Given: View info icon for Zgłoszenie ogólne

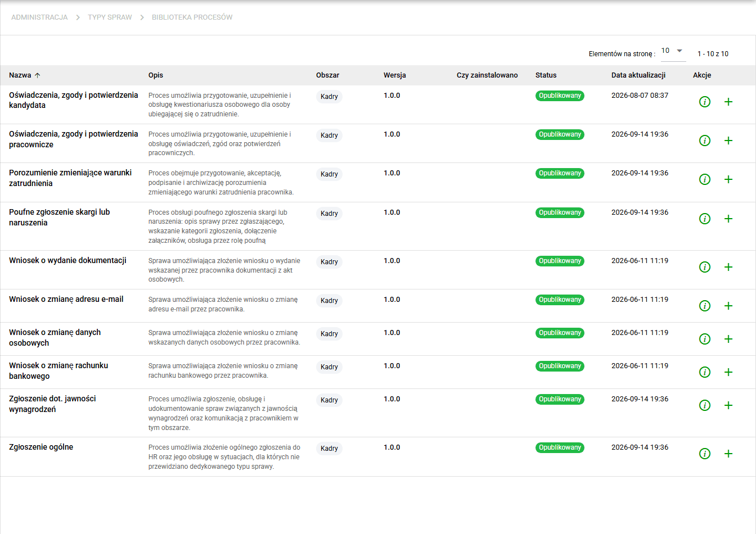Looking at the screenshot, I should pos(704,454).
